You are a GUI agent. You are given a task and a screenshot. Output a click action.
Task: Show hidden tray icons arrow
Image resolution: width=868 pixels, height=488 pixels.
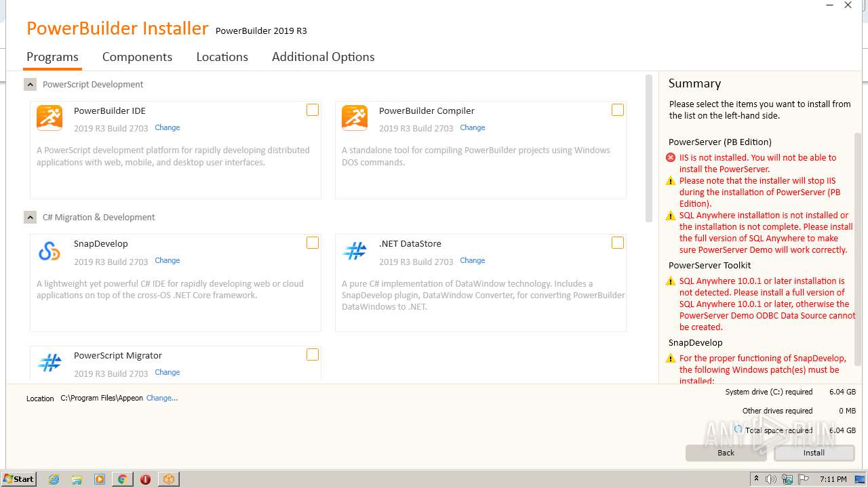pos(756,479)
